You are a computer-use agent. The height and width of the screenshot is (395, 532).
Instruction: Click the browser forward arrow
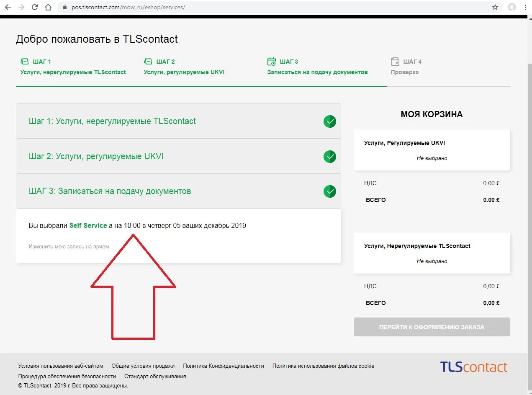[x=21, y=7]
